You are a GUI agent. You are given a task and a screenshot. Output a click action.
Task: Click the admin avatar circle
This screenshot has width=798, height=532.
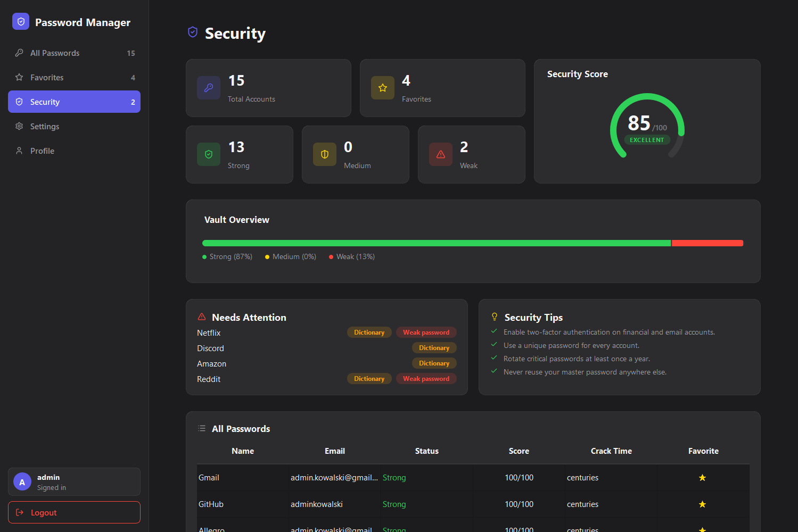point(22,482)
